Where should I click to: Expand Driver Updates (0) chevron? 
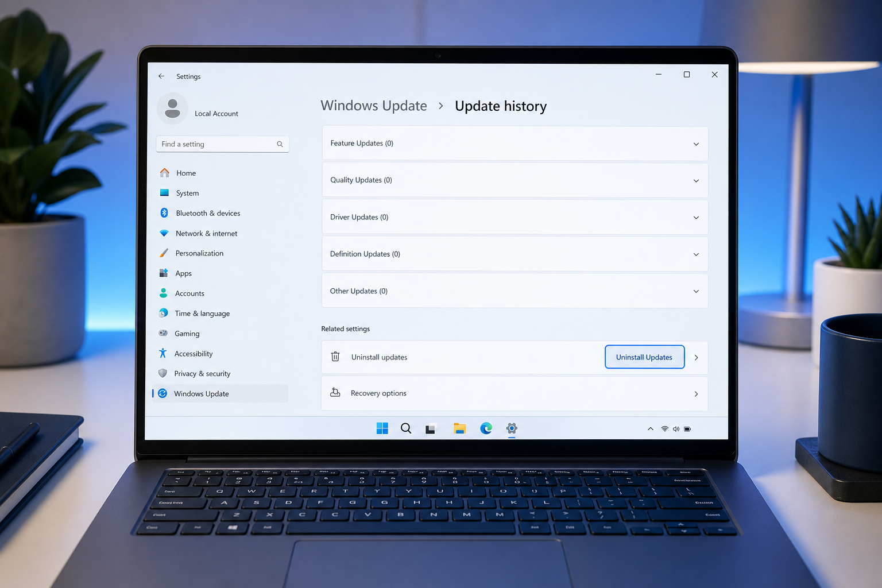click(x=696, y=218)
